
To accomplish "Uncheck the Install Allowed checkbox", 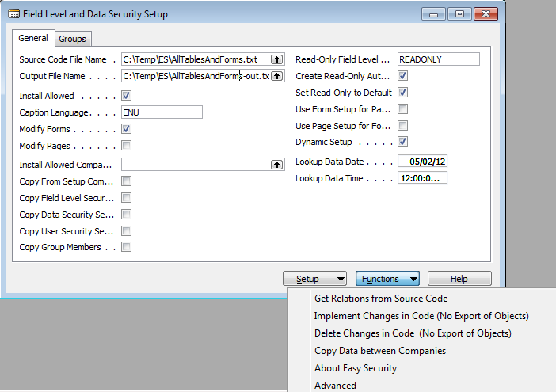I will [126, 96].
